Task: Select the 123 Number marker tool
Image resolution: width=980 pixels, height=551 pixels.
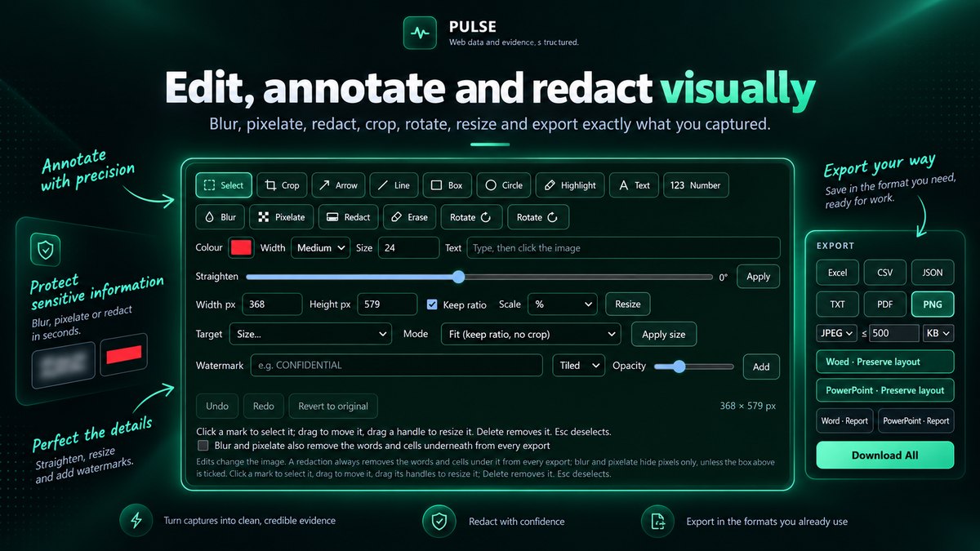Action: [x=696, y=185]
